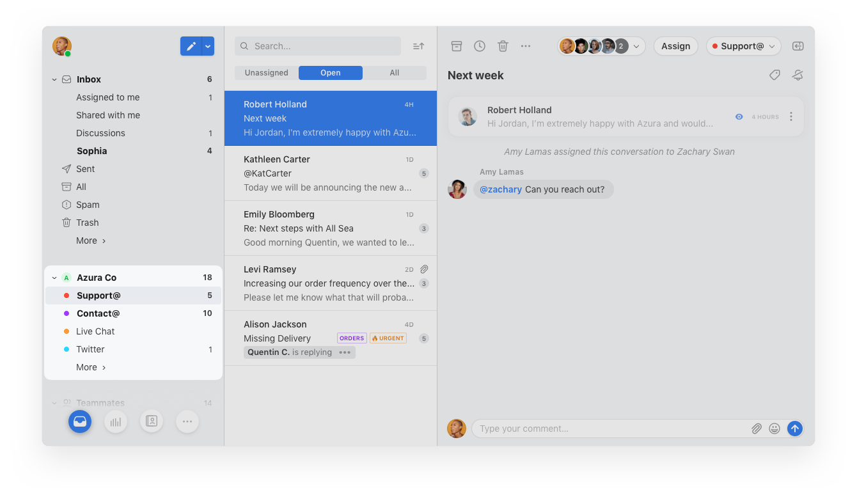This screenshot has height=504, width=857.
Task: Toggle the seen-by eye icon on message
Action: [739, 117]
